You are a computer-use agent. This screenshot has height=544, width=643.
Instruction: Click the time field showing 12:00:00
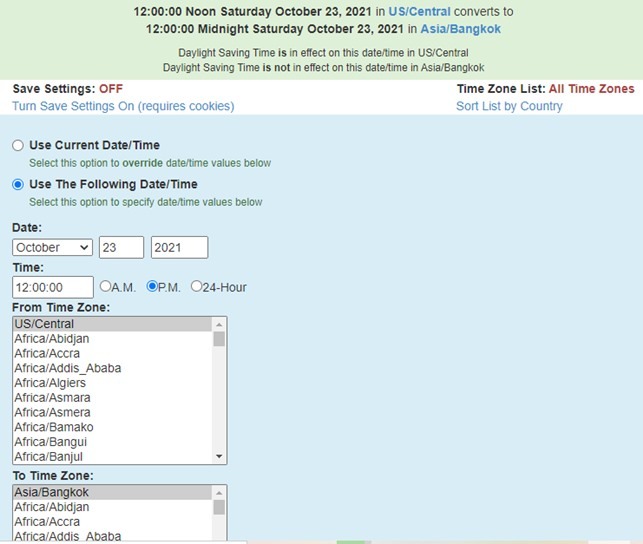tap(53, 287)
